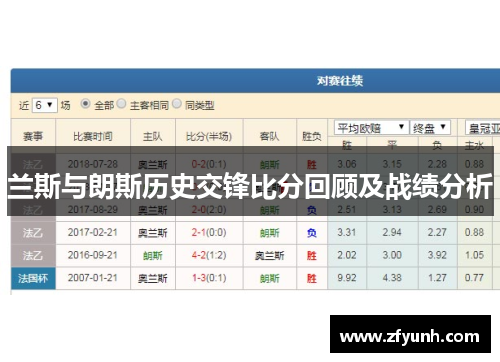Click the odds value 3.00
This screenshot has width=500, height=362.
(392, 255)
